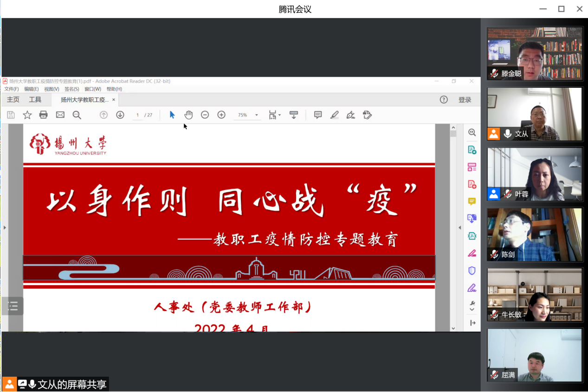Expand more tools chevron in right panel
Viewport: 588px width, 392px height.
click(472, 309)
